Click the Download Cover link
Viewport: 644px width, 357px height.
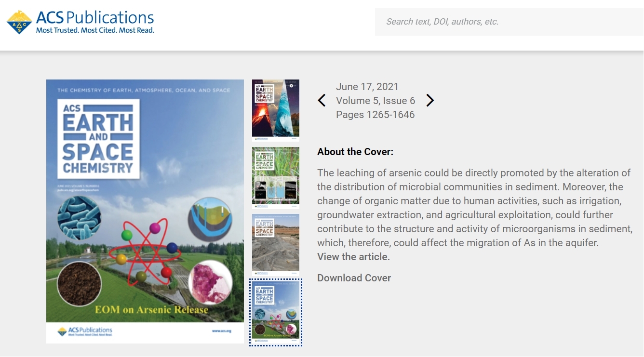(354, 278)
